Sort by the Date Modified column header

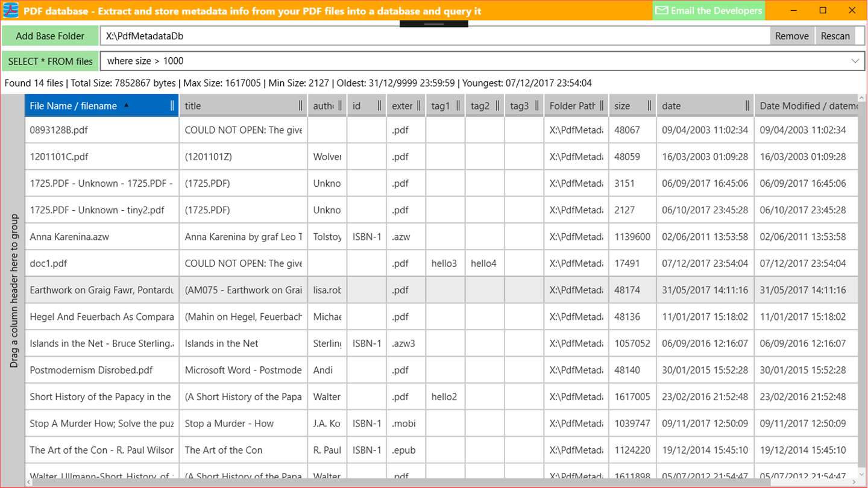(x=806, y=105)
